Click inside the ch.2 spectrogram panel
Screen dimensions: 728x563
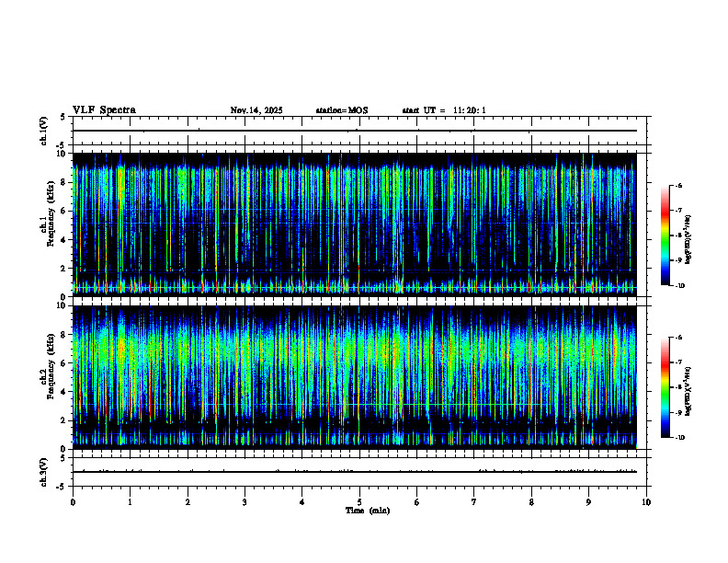click(x=355, y=377)
